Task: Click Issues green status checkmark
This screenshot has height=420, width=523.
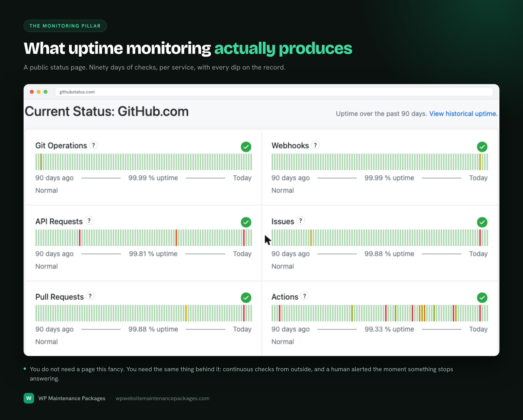Action: pos(482,222)
